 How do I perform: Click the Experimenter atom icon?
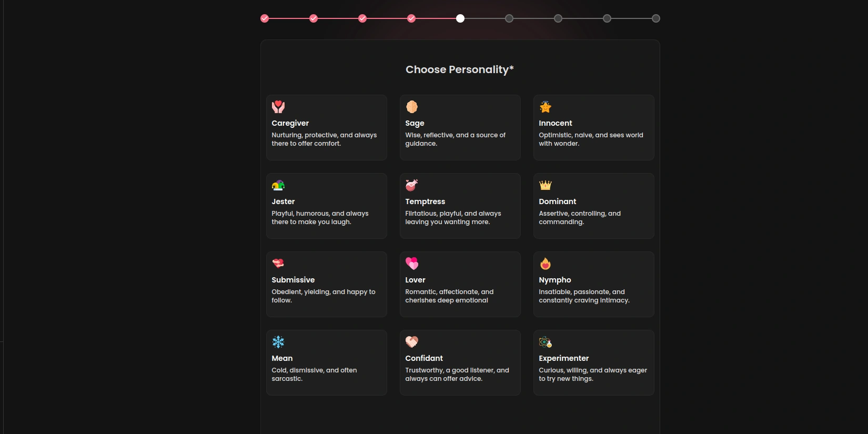[x=546, y=342]
